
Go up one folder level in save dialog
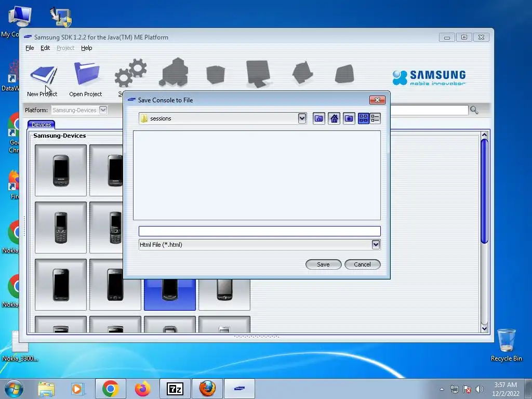pos(319,118)
